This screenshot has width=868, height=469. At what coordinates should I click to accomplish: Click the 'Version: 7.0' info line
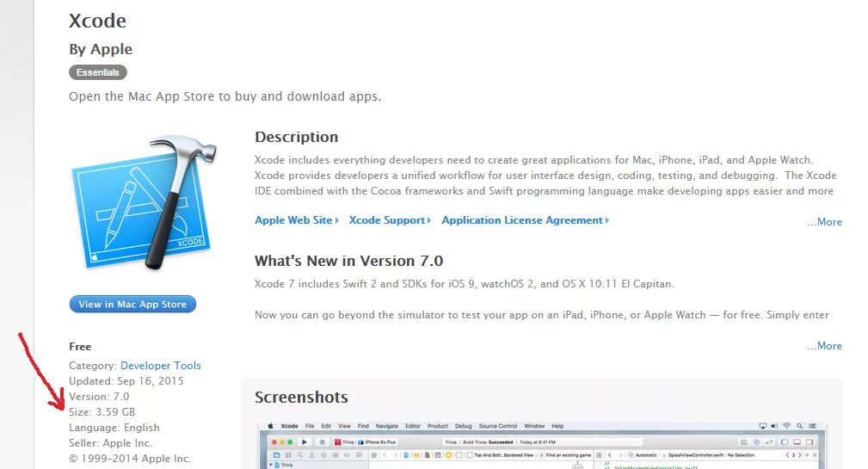click(99, 397)
